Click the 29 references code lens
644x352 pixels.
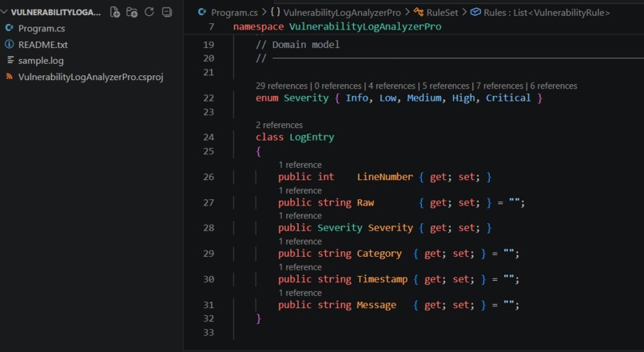tap(281, 86)
